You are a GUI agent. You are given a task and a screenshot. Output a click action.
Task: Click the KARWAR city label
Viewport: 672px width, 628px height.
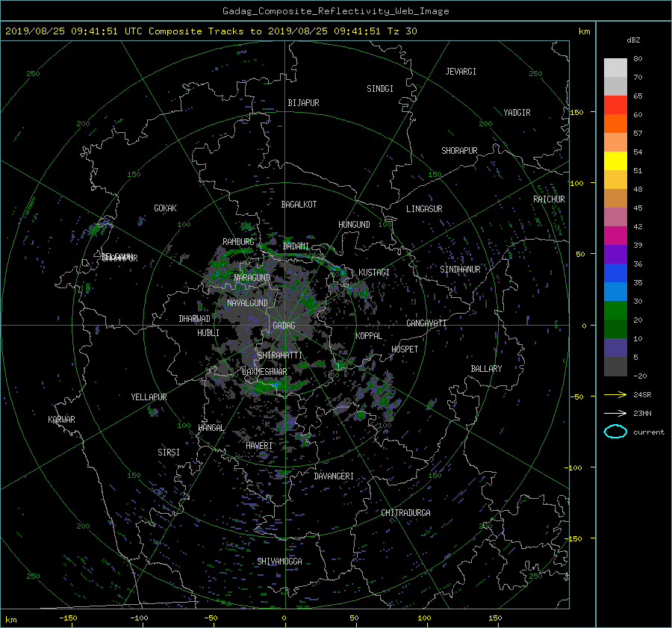coord(61,419)
